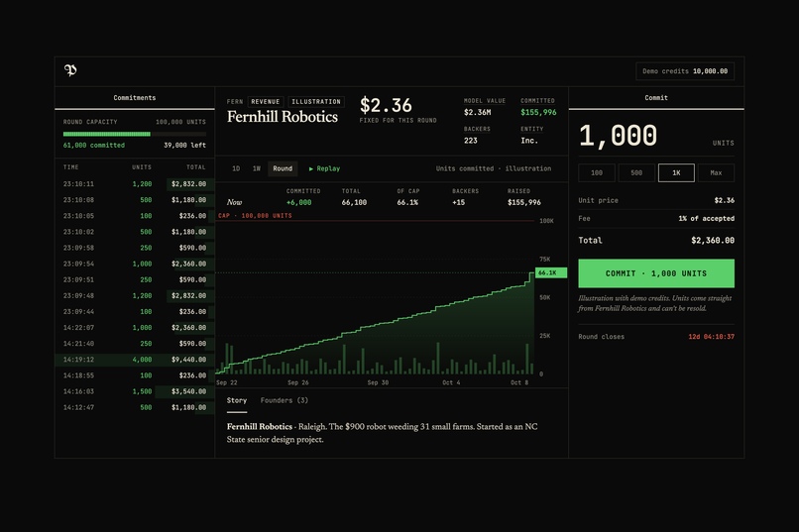Click the Inc. entity value

529,141
